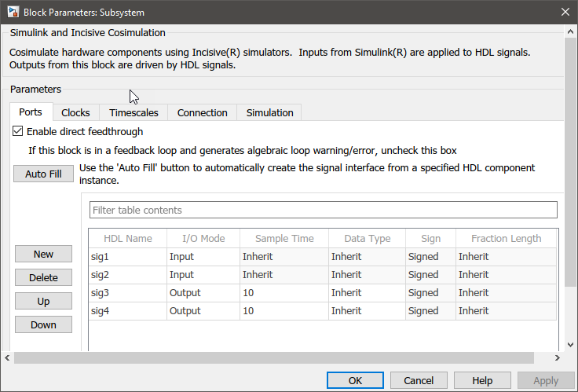Open the Timescales tab
578x392 pixels.
pos(134,112)
